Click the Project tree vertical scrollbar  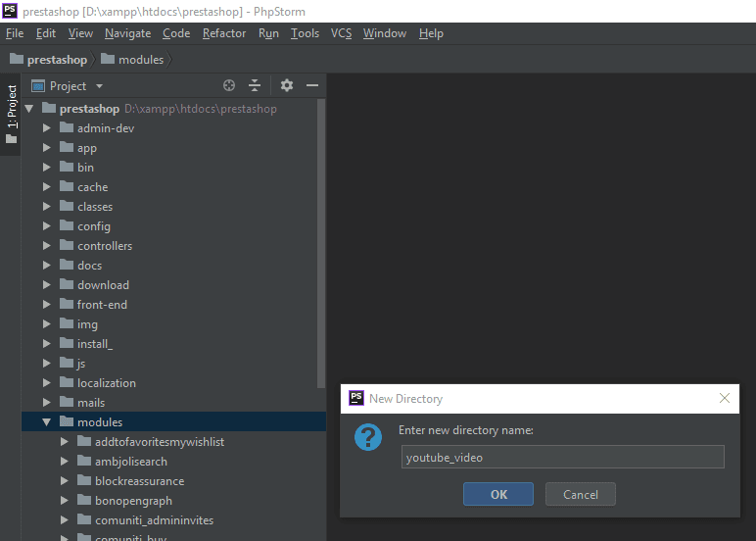pos(321,243)
